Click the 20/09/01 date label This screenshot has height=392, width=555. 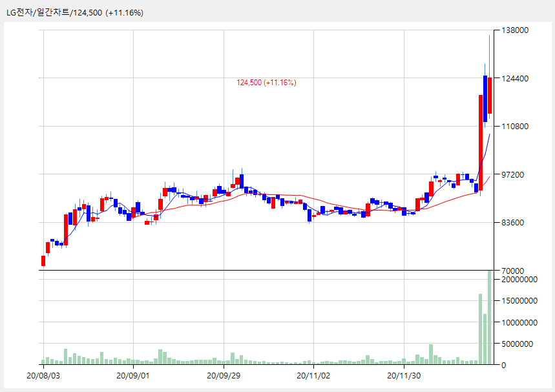tap(133, 376)
